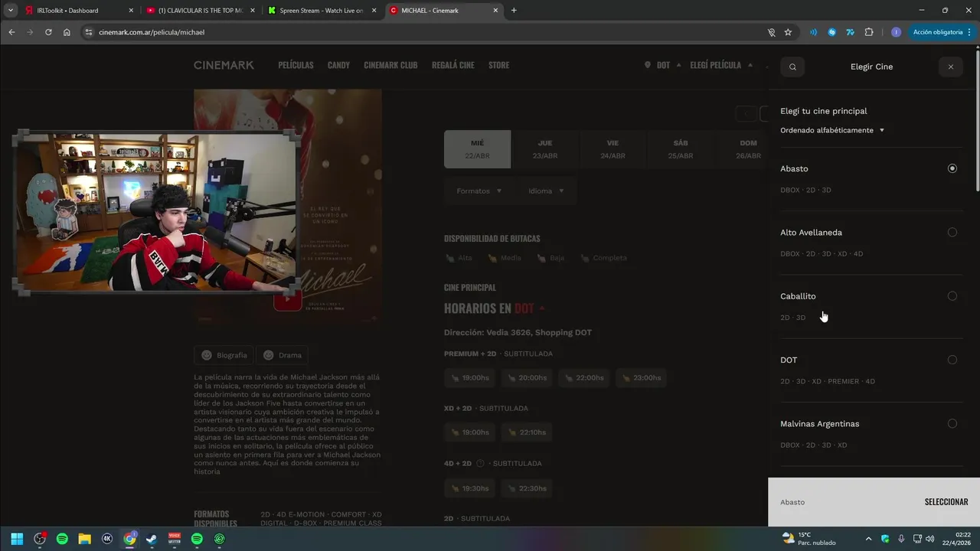Open the Idioma filter dropdown
Screen dimensions: 980x551
point(546,191)
